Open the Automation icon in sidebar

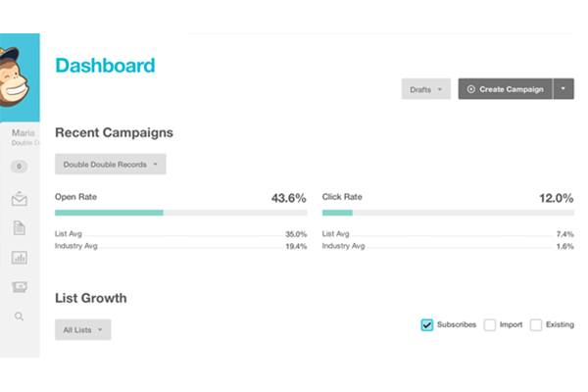tap(20, 286)
